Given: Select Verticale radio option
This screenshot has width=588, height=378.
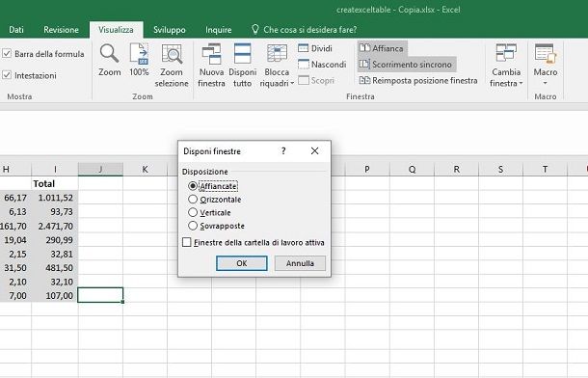Looking at the screenshot, I should pyautogui.click(x=193, y=212).
